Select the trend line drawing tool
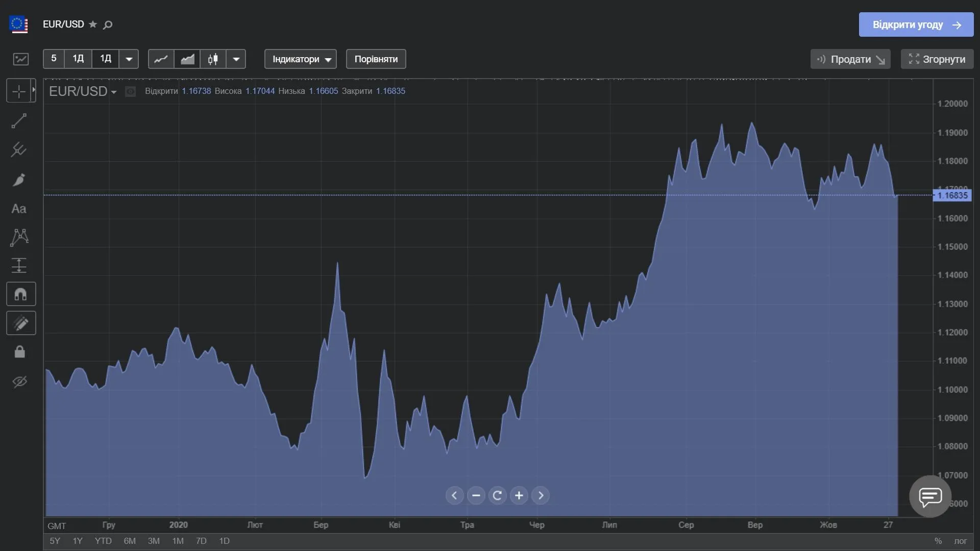The width and height of the screenshot is (980, 551). pos(19,121)
